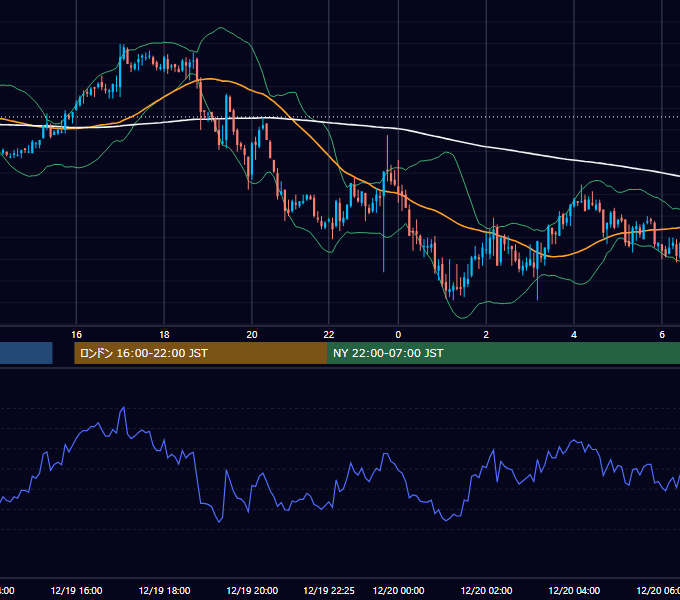
Task: Click hour label 4 on price chart axis
Action: tap(574, 335)
